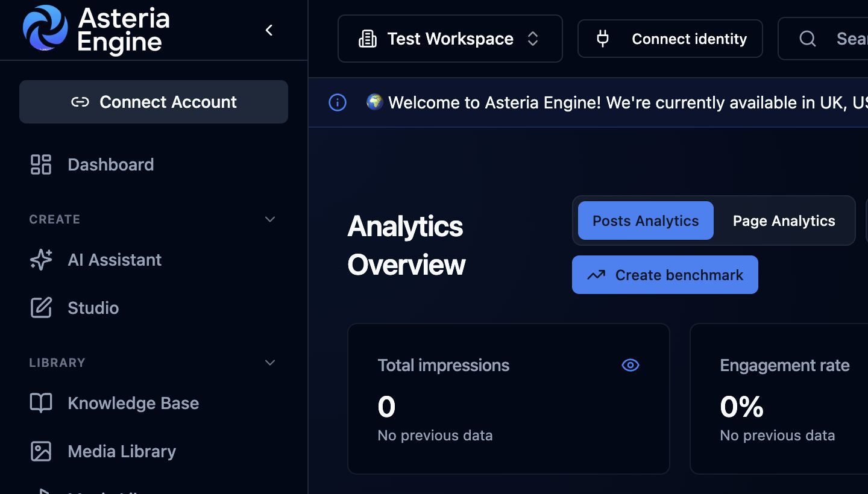The image size is (868, 494).
Task: Click the trend arrow icon on Create benchmark
Action: coord(596,275)
